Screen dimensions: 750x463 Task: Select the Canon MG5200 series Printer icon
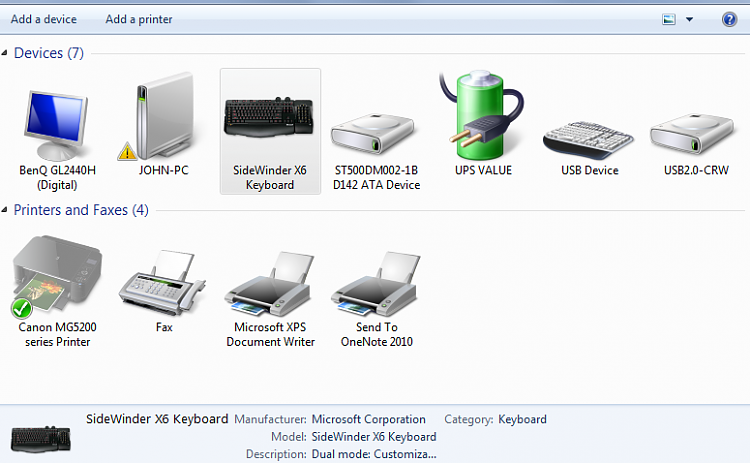click(57, 276)
